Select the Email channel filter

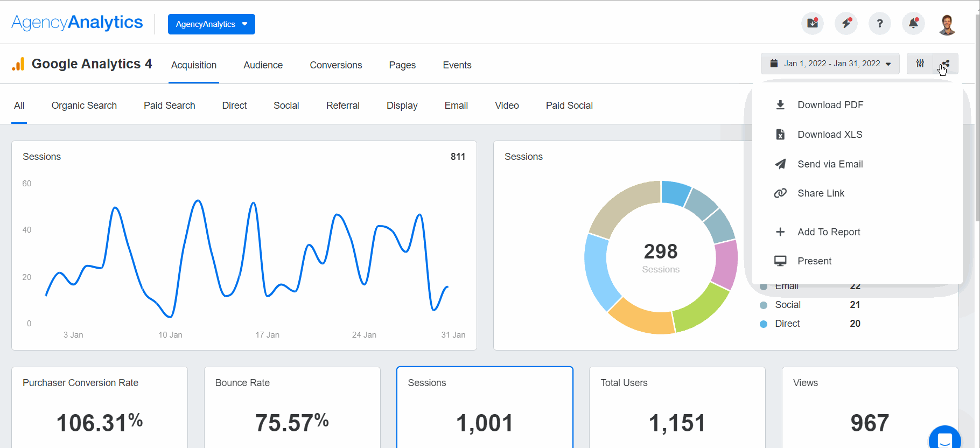coord(456,106)
